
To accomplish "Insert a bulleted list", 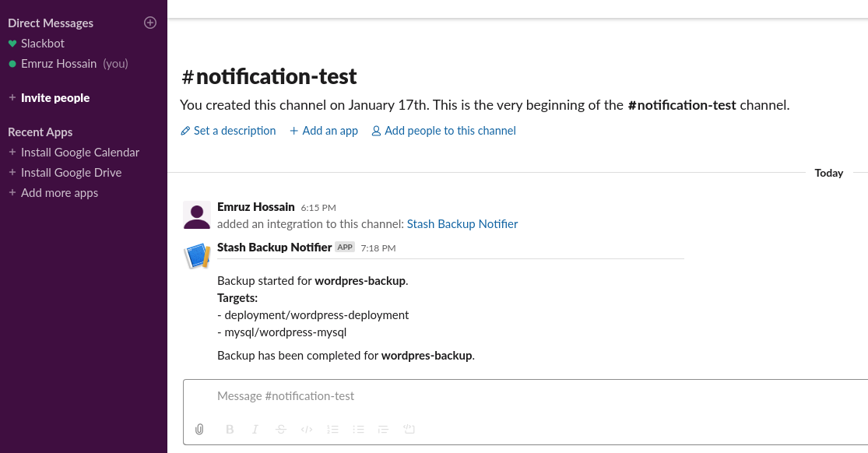I will (358, 429).
